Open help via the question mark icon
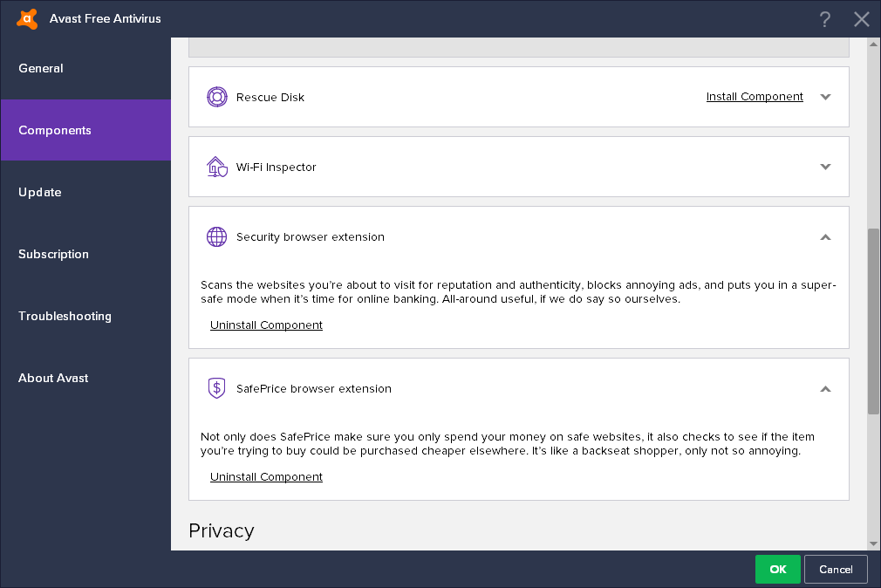Screen dimensions: 881x588 (x=825, y=19)
